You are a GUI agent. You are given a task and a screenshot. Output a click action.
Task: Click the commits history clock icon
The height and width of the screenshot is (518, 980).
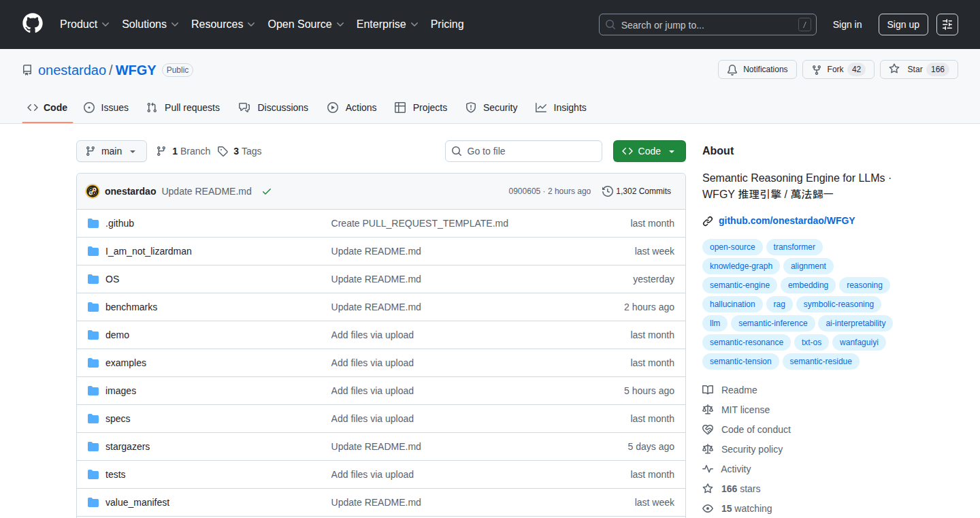(608, 191)
